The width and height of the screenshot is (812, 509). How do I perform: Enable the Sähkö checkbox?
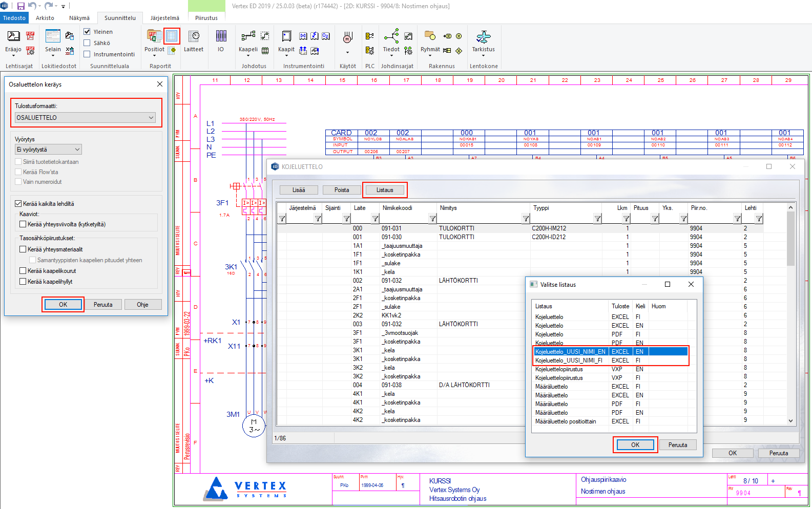pyautogui.click(x=87, y=43)
